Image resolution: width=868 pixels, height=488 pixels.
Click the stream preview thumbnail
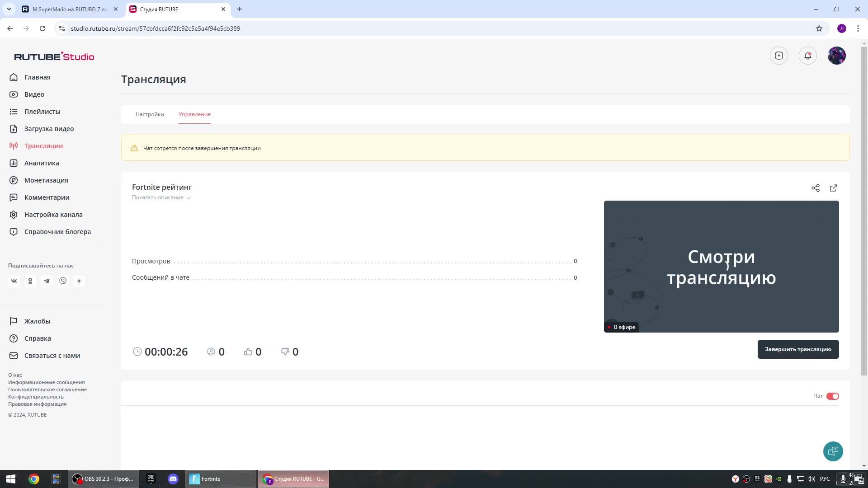click(721, 267)
